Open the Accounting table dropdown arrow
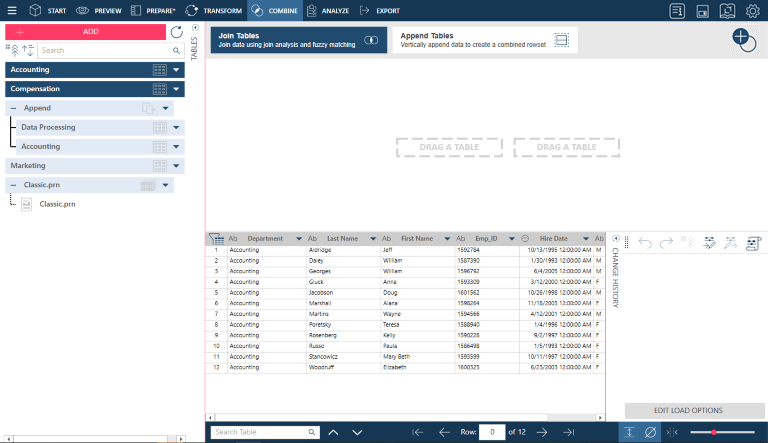 click(176, 70)
